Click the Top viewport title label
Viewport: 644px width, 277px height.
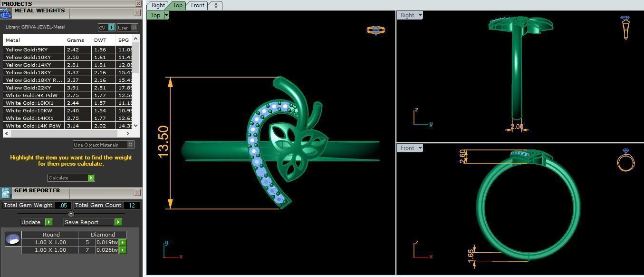tap(155, 15)
